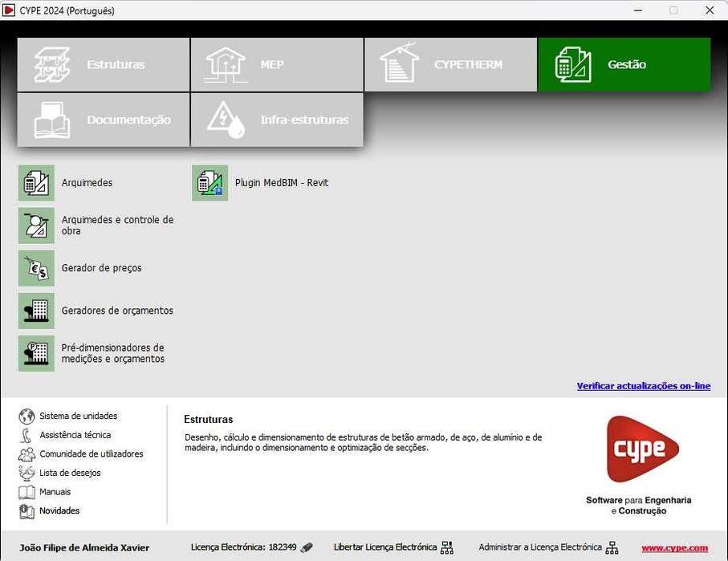Click the CYPE red logo
This screenshot has width=728, height=561.
pyautogui.click(x=642, y=449)
